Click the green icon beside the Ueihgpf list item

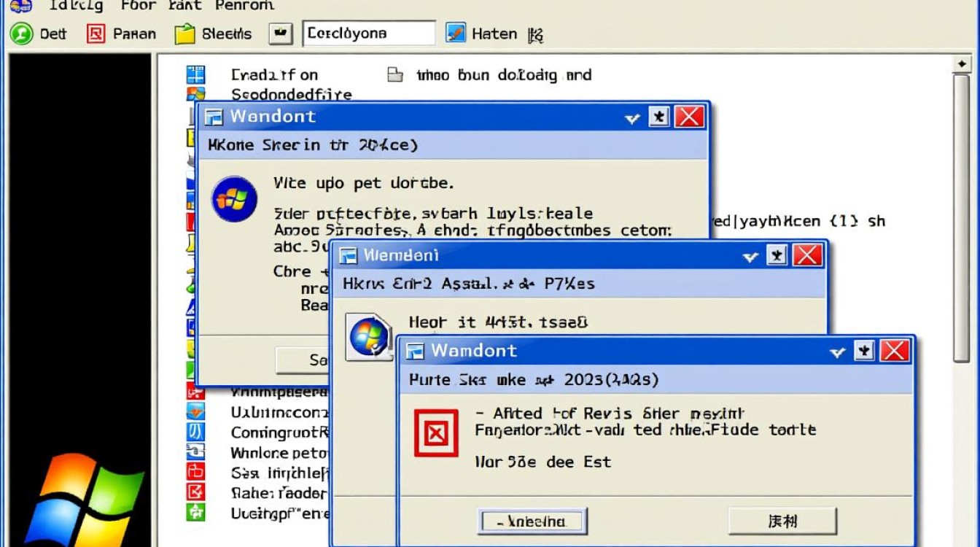196,512
